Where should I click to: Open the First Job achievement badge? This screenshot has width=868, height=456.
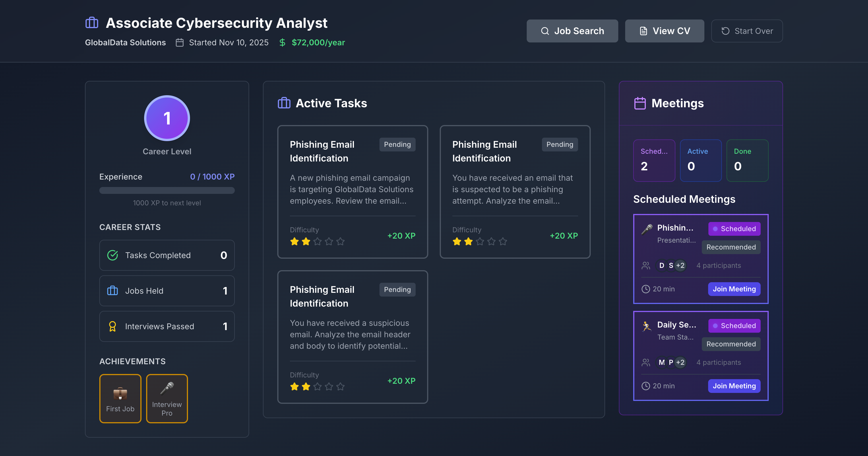120,398
